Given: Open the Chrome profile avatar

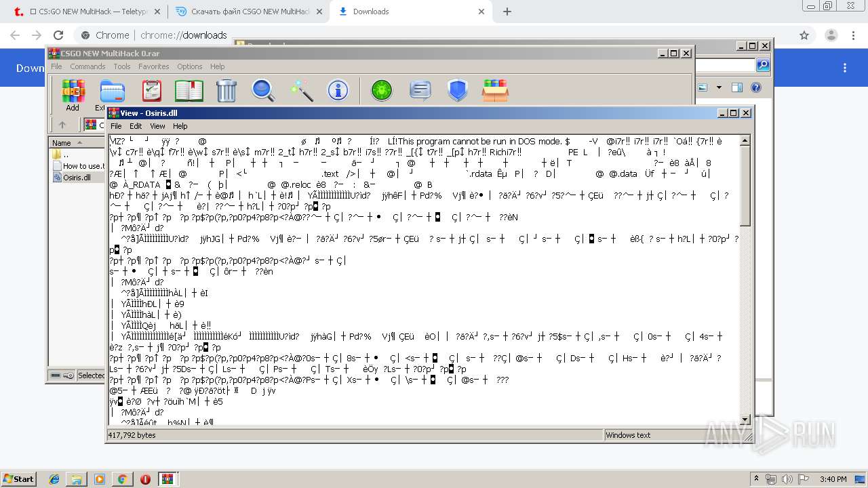Looking at the screenshot, I should pos(831,35).
